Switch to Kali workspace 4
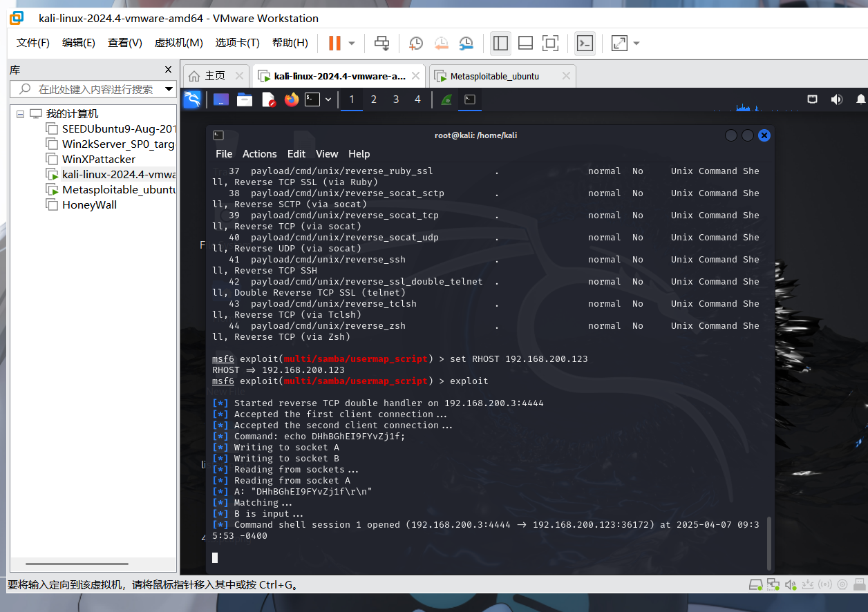This screenshot has width=868, height=612. (417, 99)
